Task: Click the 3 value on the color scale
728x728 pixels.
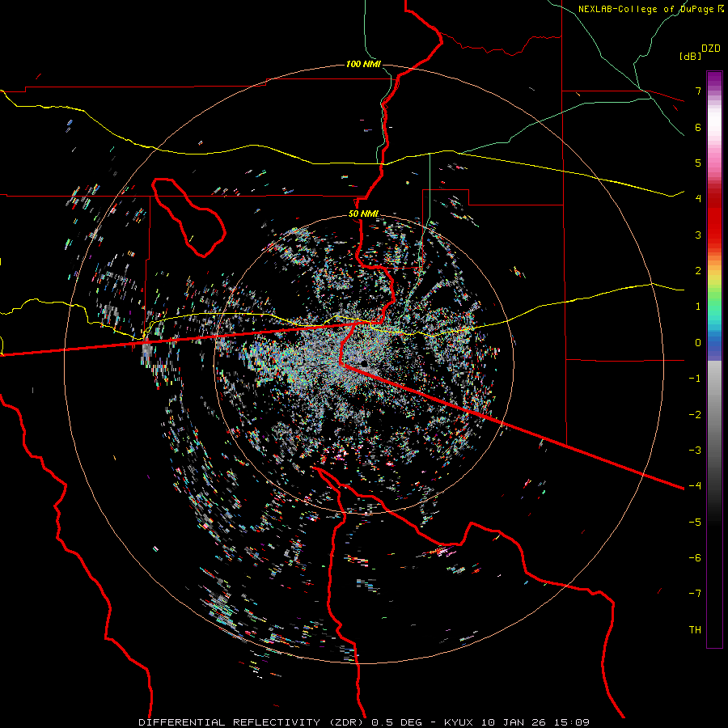Action: click(x=698, y=235)
